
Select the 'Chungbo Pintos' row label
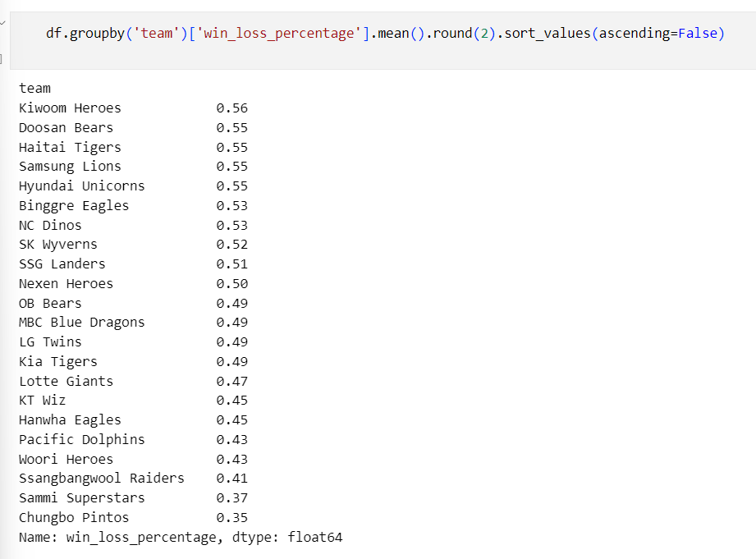[x=74, y=517]
